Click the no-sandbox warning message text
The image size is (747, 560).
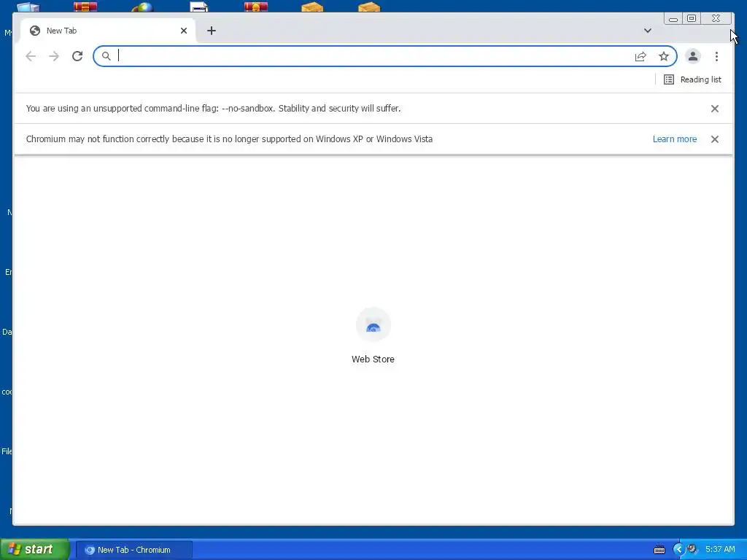tap(214, 109)
